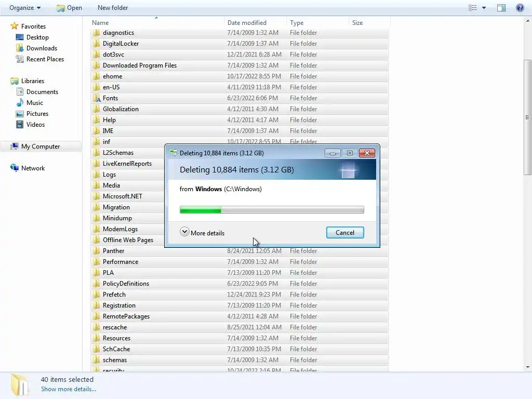Sort by the Size column header

[357, 23]
